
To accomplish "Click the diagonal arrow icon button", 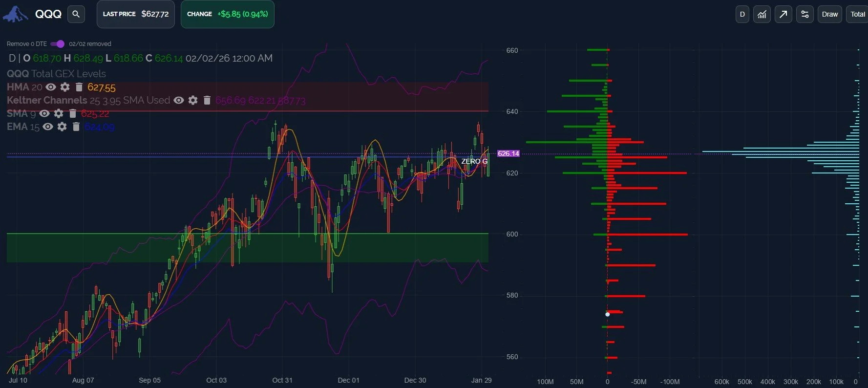I will (783, 14).
